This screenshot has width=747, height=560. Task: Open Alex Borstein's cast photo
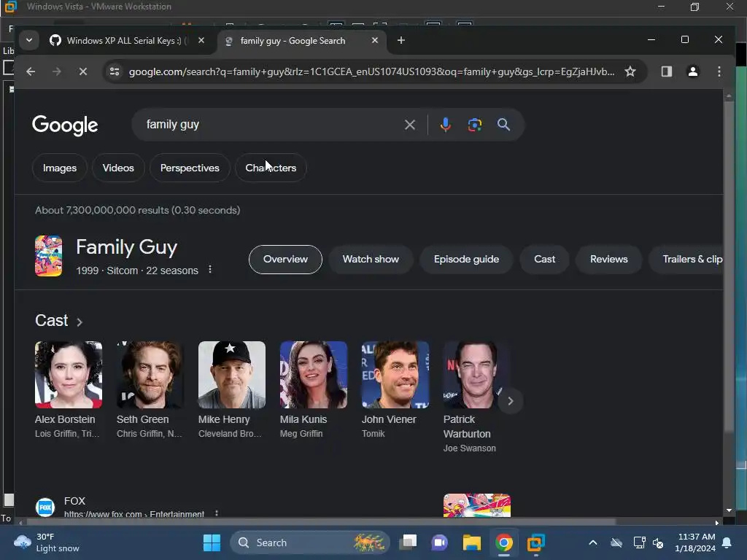[69, 375]
